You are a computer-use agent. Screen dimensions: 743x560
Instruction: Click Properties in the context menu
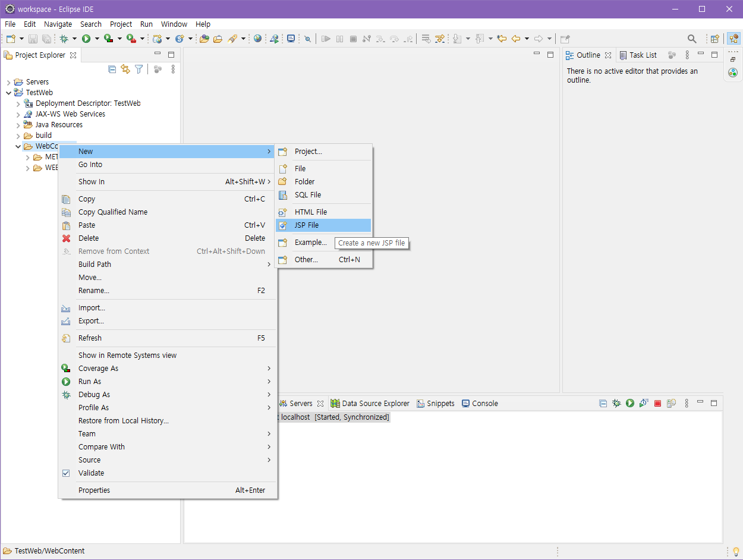pyautogui.click(x=168, y=490)
